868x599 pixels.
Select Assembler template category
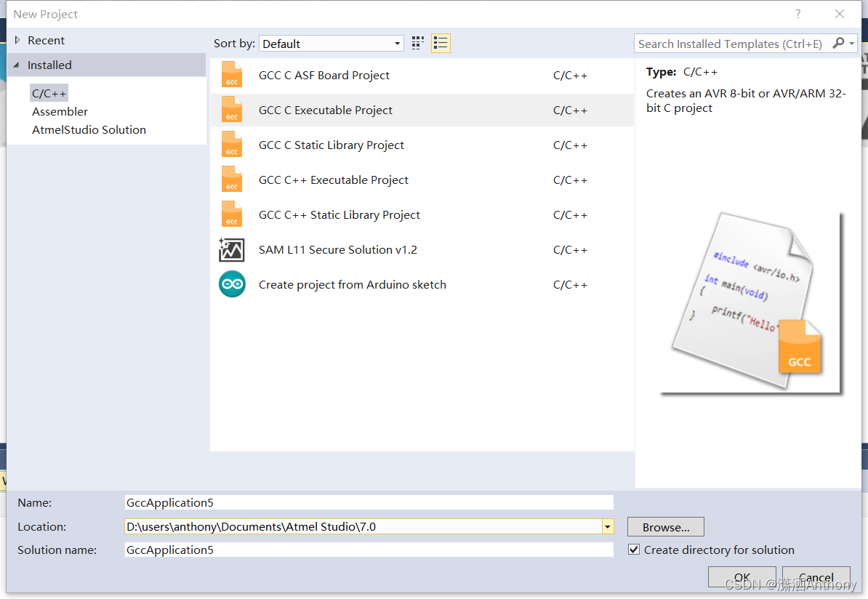[x=60, y=111]
